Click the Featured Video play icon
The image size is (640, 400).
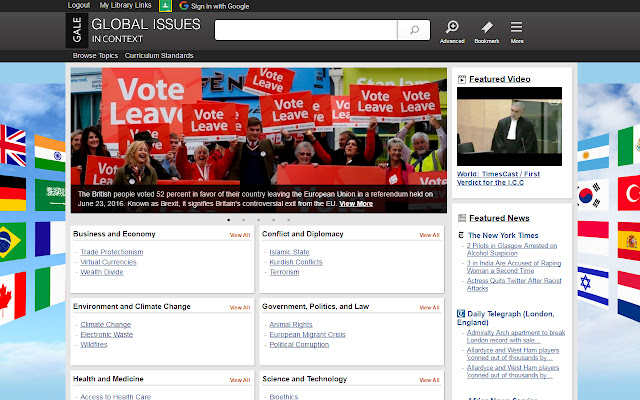click(462, 79)
